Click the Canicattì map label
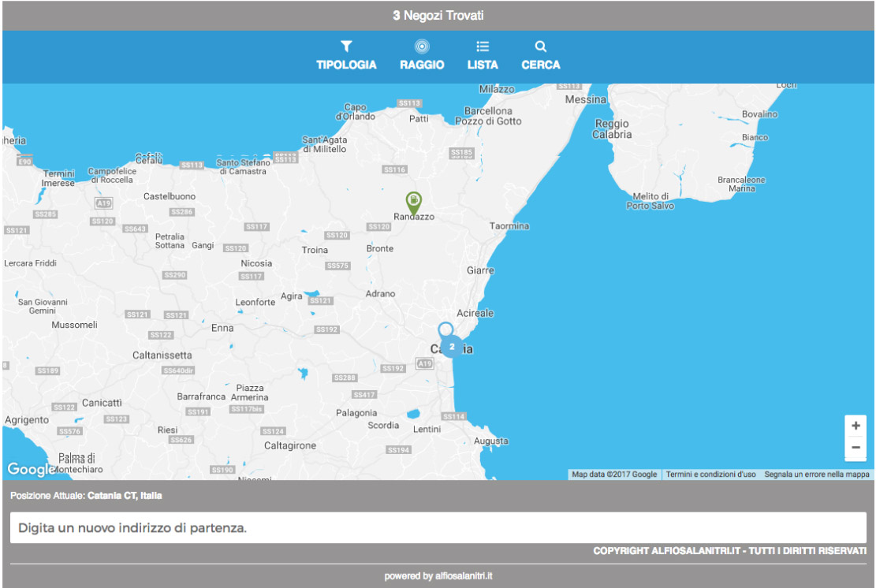 click(x=102, y=404)
